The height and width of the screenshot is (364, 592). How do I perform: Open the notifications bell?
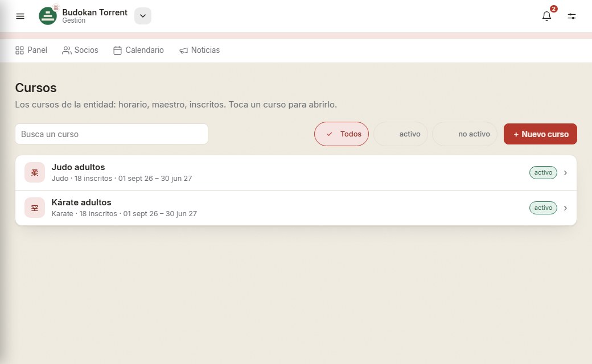coord(546,16)
